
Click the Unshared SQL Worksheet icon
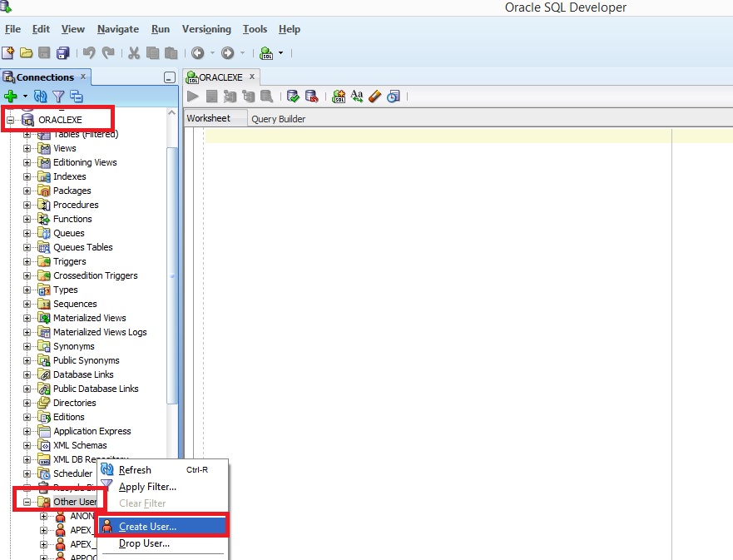coord(339,97)
